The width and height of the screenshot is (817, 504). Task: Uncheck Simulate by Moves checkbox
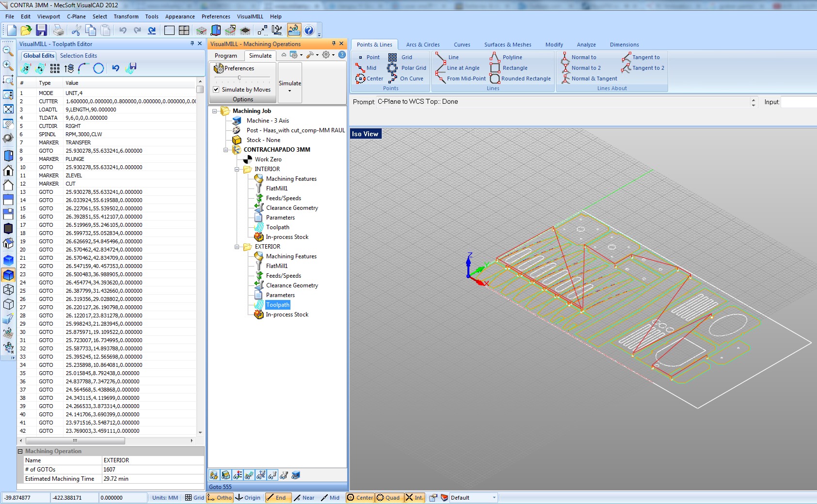pos(216,90)
